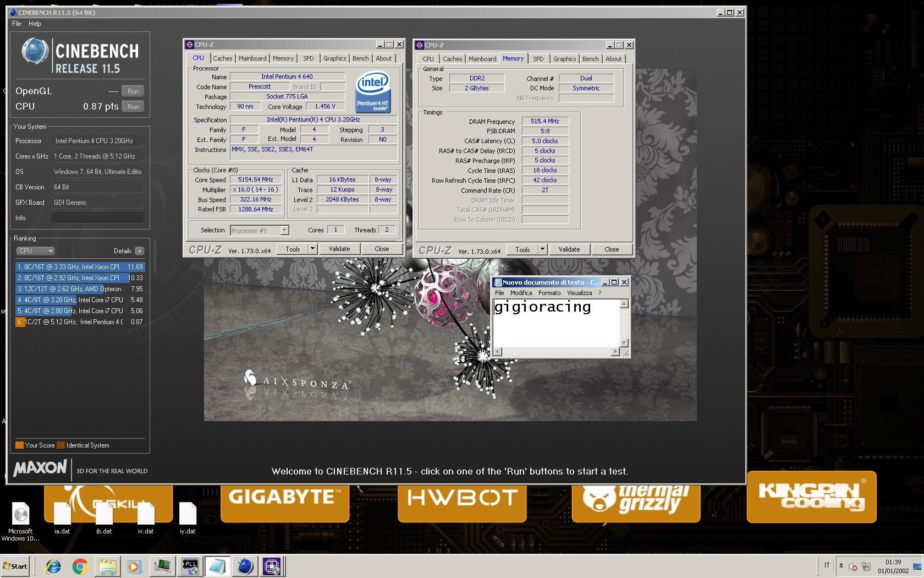Open the Tools dropdown arrow in the CPU-Z CPU window

312,249
